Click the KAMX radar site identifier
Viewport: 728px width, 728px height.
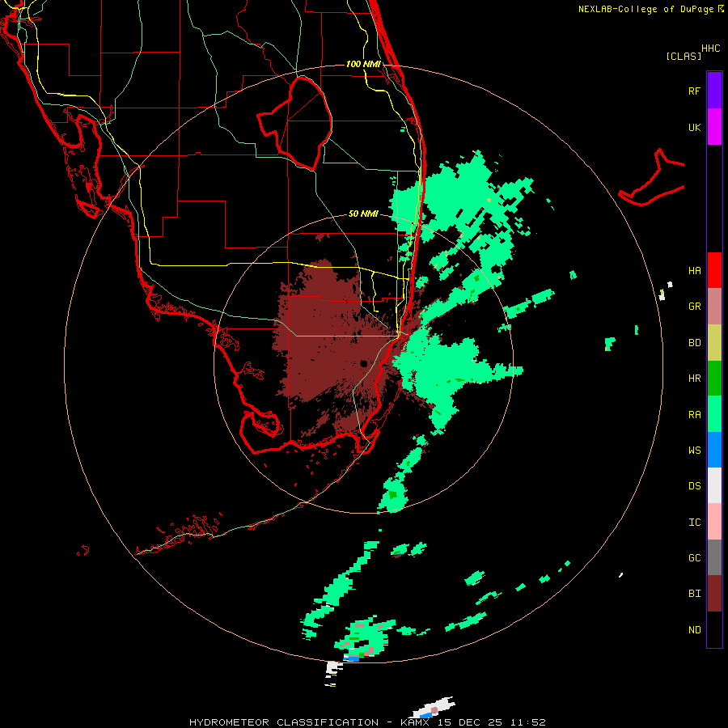417,722
